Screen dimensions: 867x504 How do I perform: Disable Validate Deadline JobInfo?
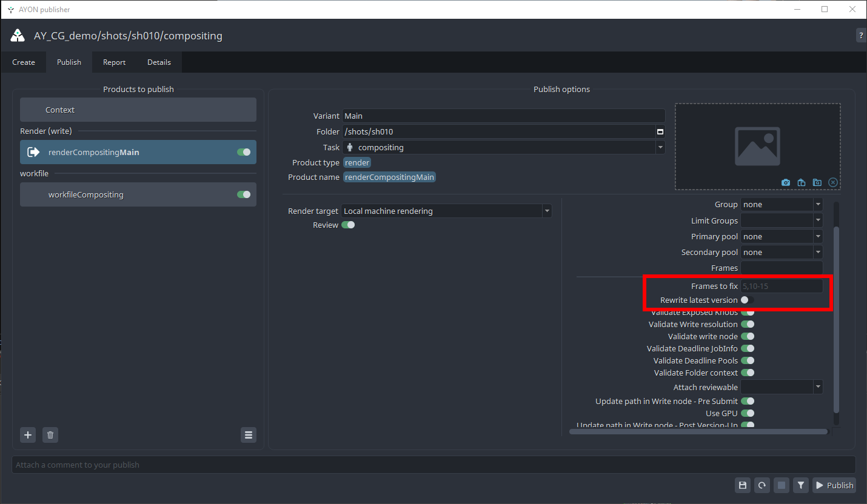(x=748, y=348)
